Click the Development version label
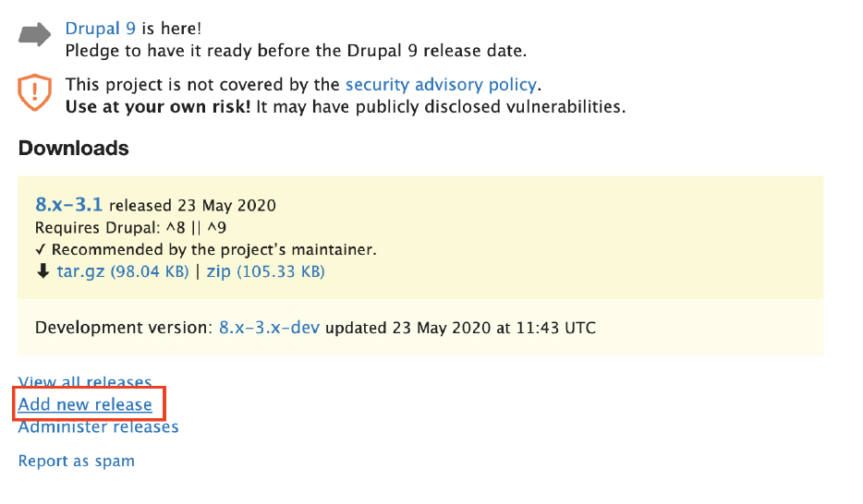Screen dimensions: 863x504 (124, 327)
